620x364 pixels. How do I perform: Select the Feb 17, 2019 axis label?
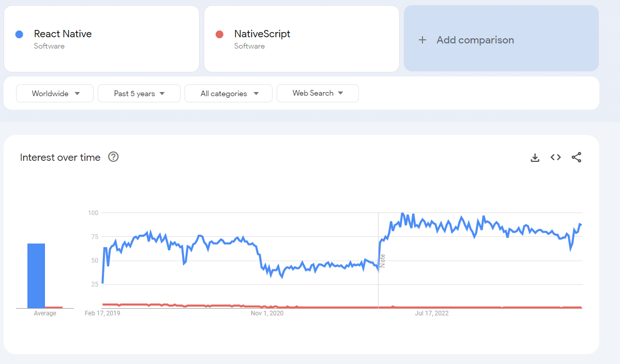point(102,313)
